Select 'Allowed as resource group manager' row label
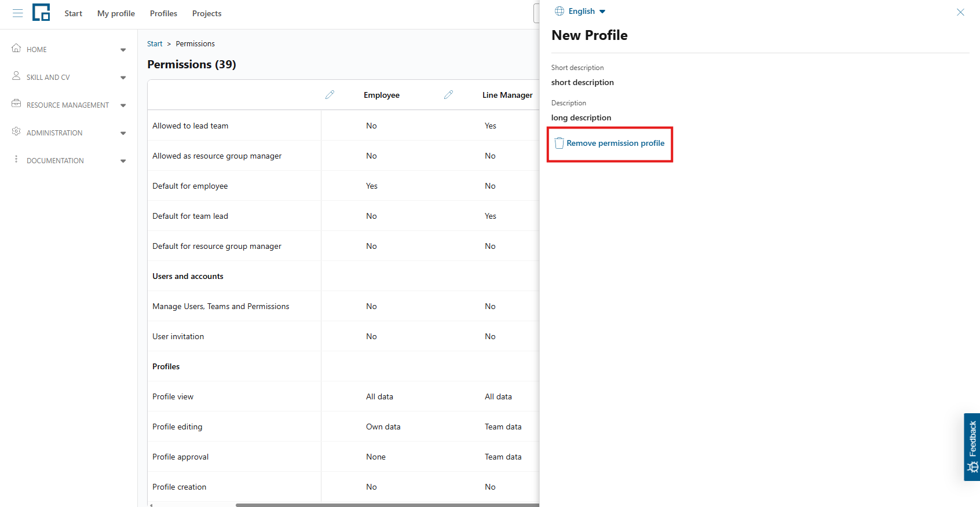Image resolution: width=980 pixels, height=507 pixels. coord(217,156)
